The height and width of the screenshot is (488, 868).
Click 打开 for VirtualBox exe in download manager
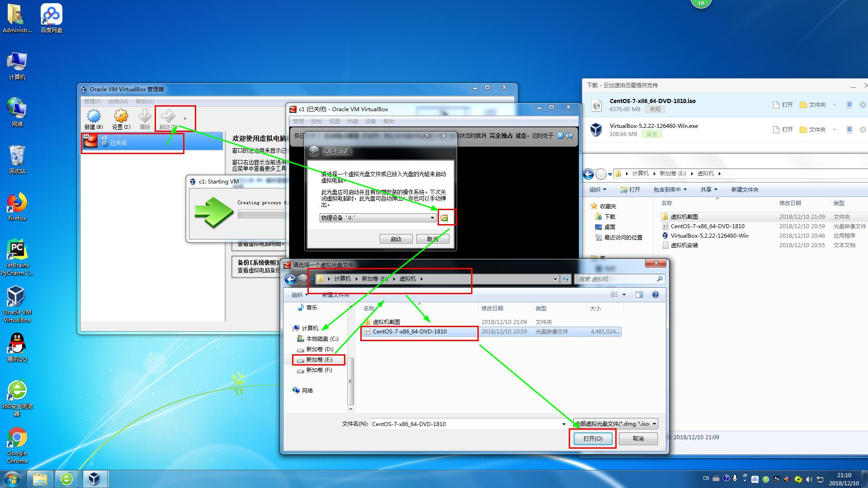click(783, 130)
